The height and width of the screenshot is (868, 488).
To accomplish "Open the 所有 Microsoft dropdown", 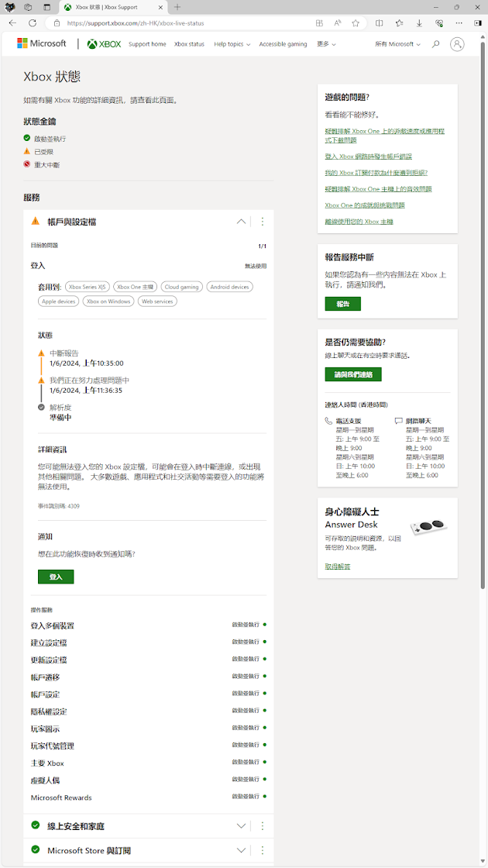I will (398, 44).
